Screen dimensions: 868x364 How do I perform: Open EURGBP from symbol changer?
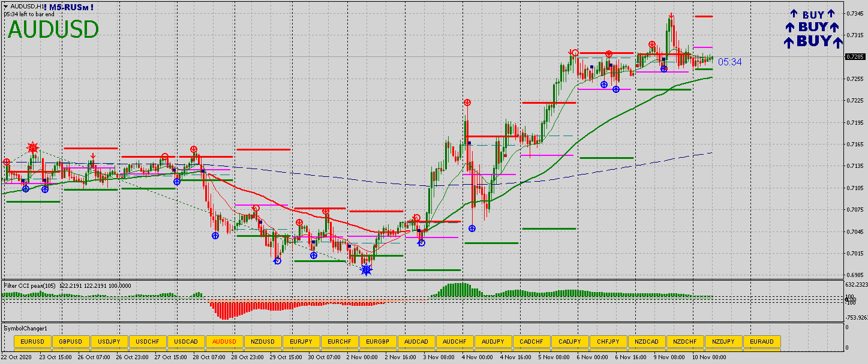(378, 342)
